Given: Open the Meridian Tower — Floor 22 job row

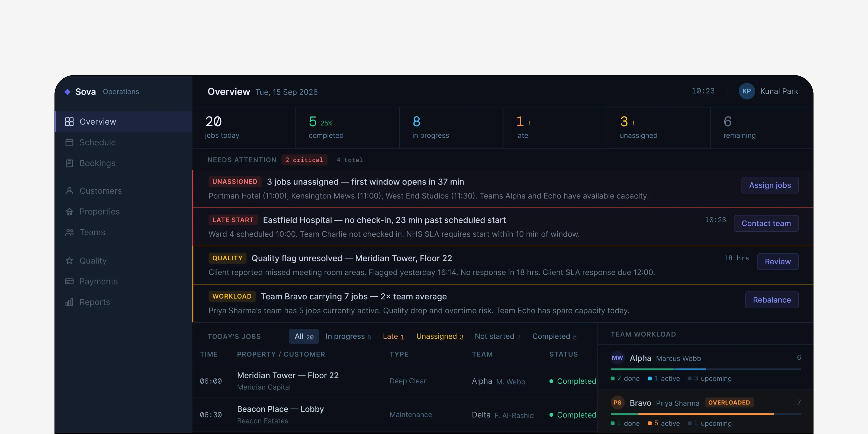Looking at the screenshot, I should click(x=395, y=381).
